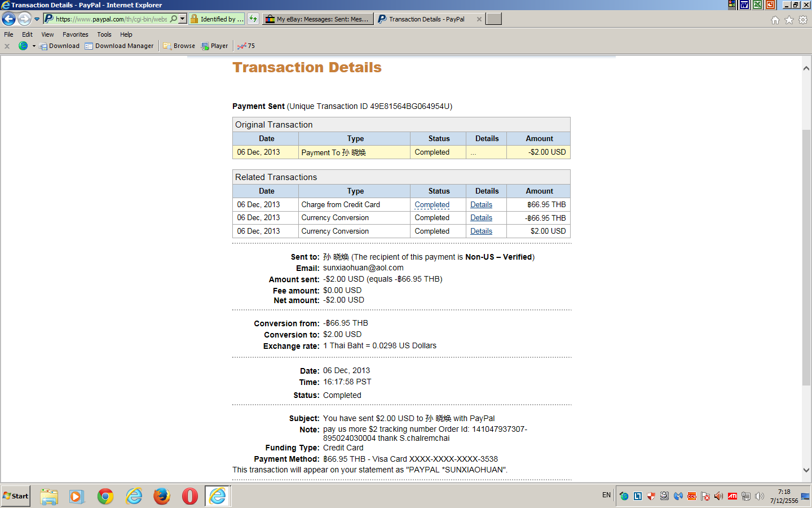Launch Google Chrome from taskbar
This screenshot has height=508, width=812.
[105, 496]
